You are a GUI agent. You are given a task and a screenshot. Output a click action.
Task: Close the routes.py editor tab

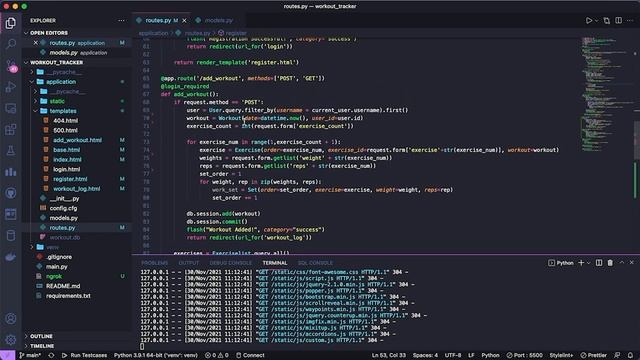click(184, 20)
